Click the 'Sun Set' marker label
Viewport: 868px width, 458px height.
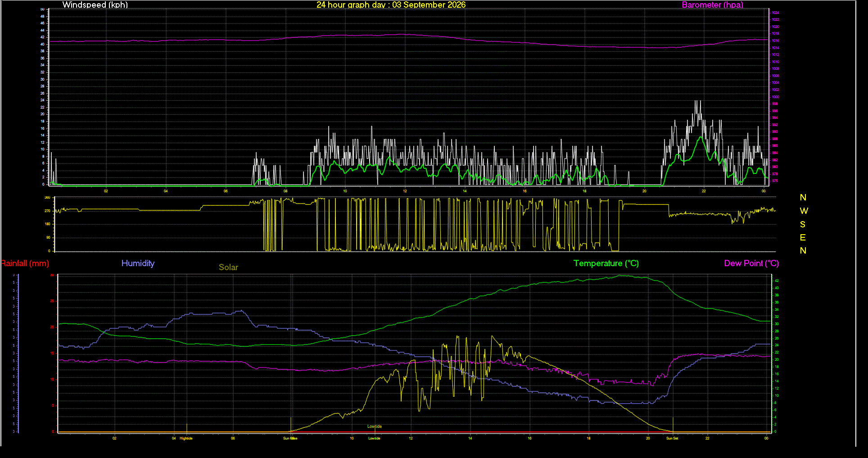(672, 438)
